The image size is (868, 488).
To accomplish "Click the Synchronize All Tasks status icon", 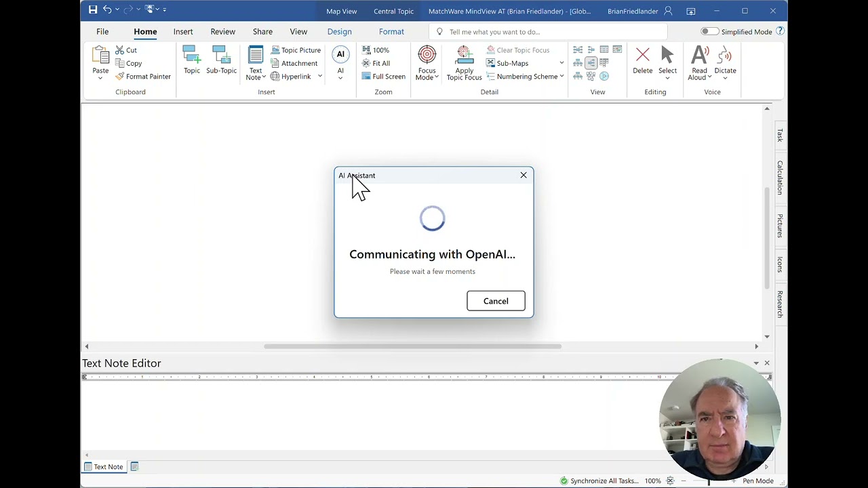I will [564, 481].
